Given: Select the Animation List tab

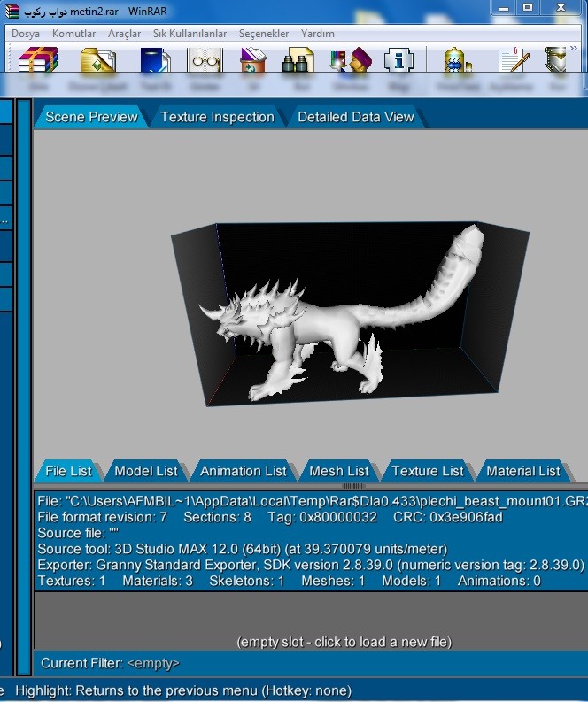Looking at the screenshot, I should point(244,471).
